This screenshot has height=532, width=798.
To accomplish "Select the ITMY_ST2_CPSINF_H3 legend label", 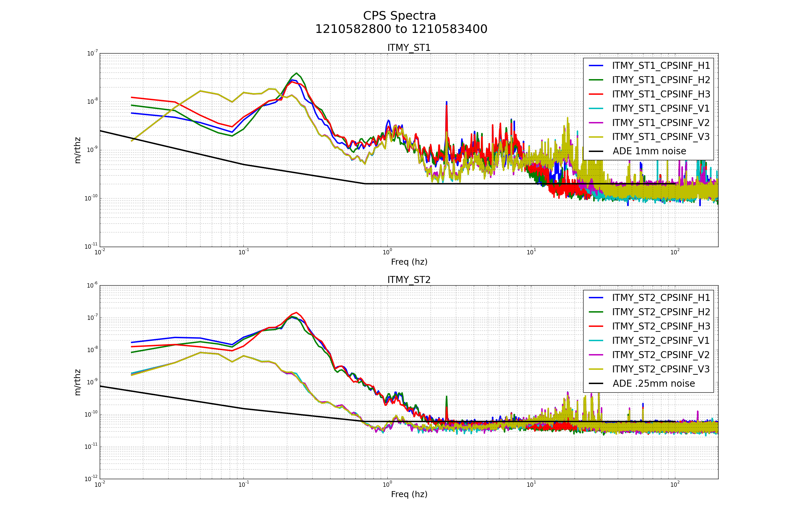I will (661, 326).
